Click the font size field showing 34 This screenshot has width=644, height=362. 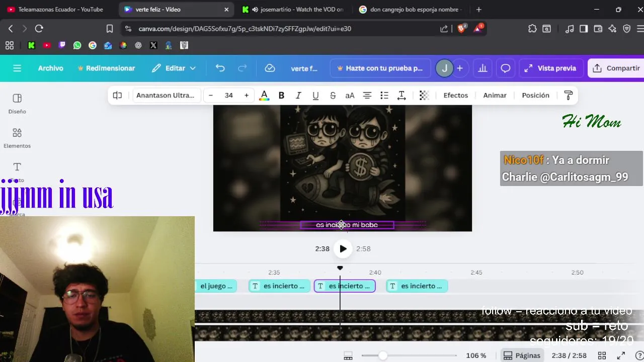click(x=229, y=96)
